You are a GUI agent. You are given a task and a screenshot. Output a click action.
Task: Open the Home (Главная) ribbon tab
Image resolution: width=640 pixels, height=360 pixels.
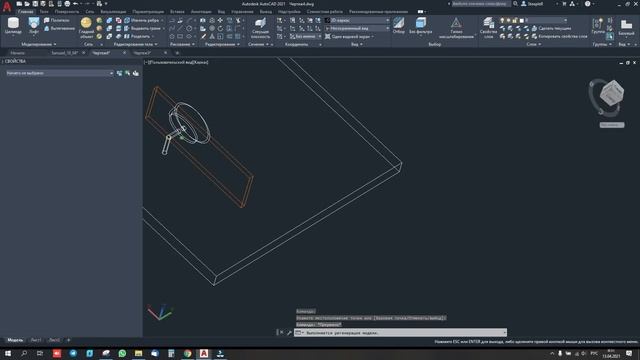pyautogui.click(x=26, y=12)
